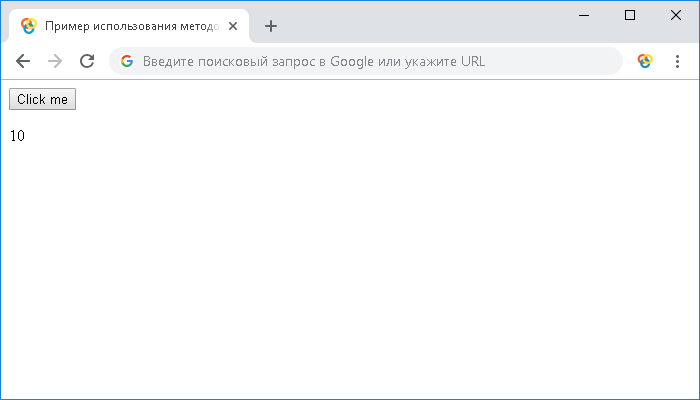
Task: Close the Chrome window
Action: 675,15
